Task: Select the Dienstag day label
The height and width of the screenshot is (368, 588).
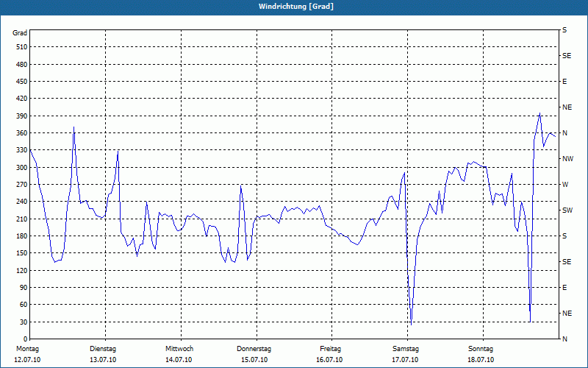Action: [x=103, y=349]
